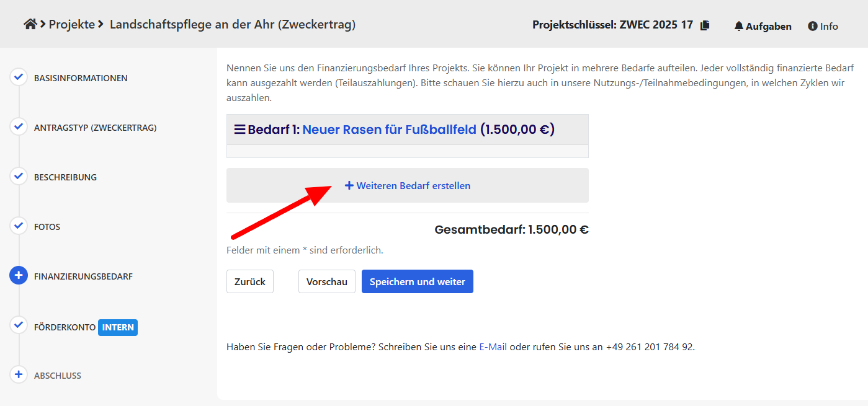Click the home icon in breadcrumb
868x406 pixels.
pos(30,24)
